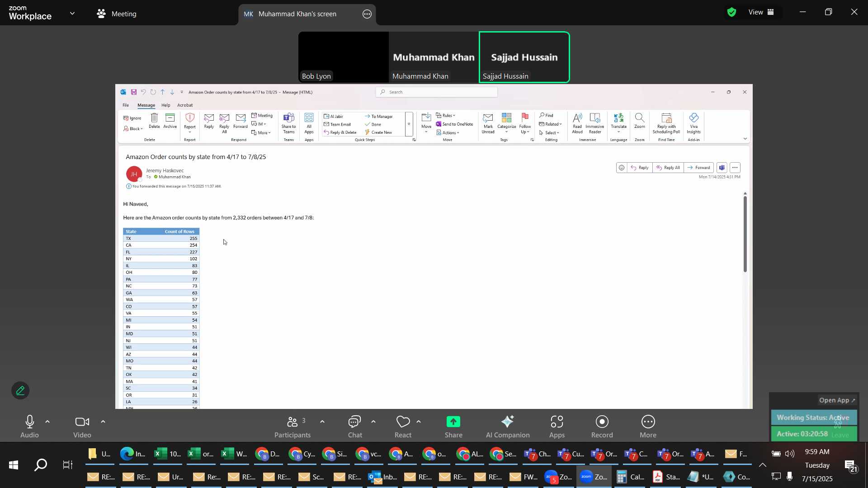Open Immersive Reader
The image size is (868, 488).
(595, 123)
